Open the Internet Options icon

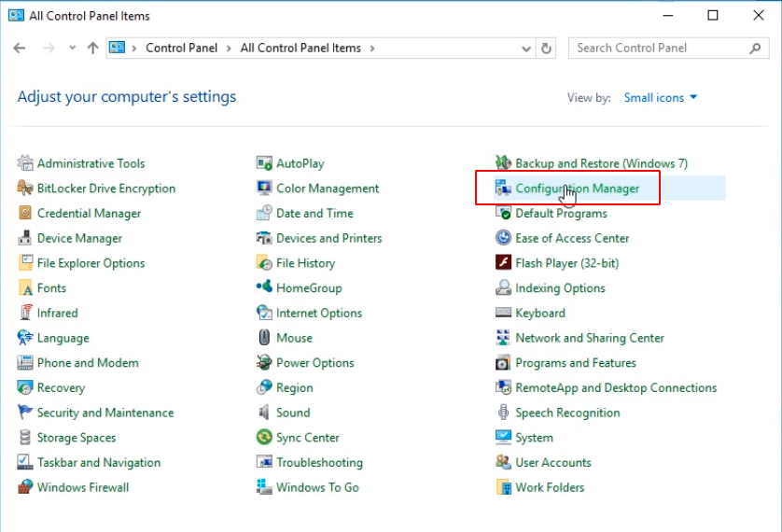pyautogui.click(x=264, y=313)
